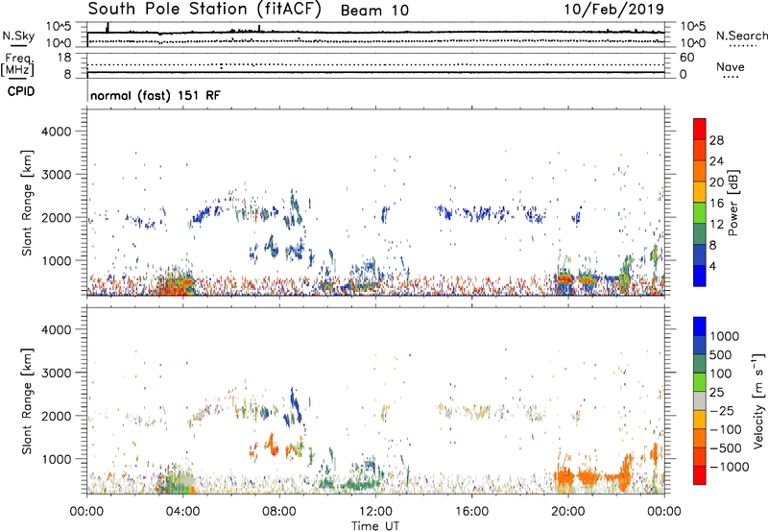Click the 'South Pole Station (fitACF)' title

click(204, 9)
